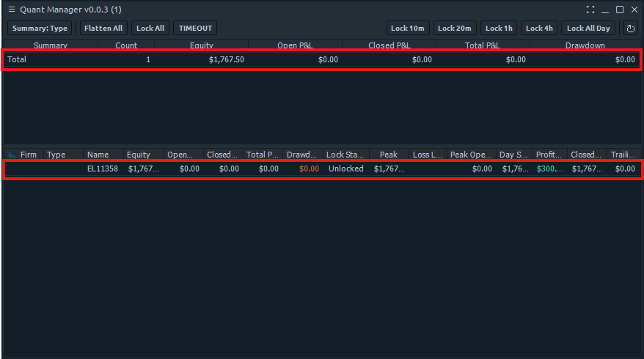This screenshot has height=359, width=644.
Task: Open the Summary: Type selector
Action: tap(40, 29)
